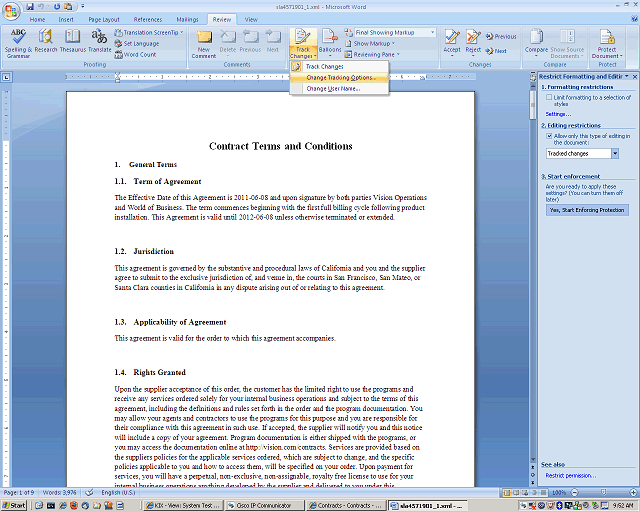
Task: Accept the tracked change
Action: click(452, 42)
